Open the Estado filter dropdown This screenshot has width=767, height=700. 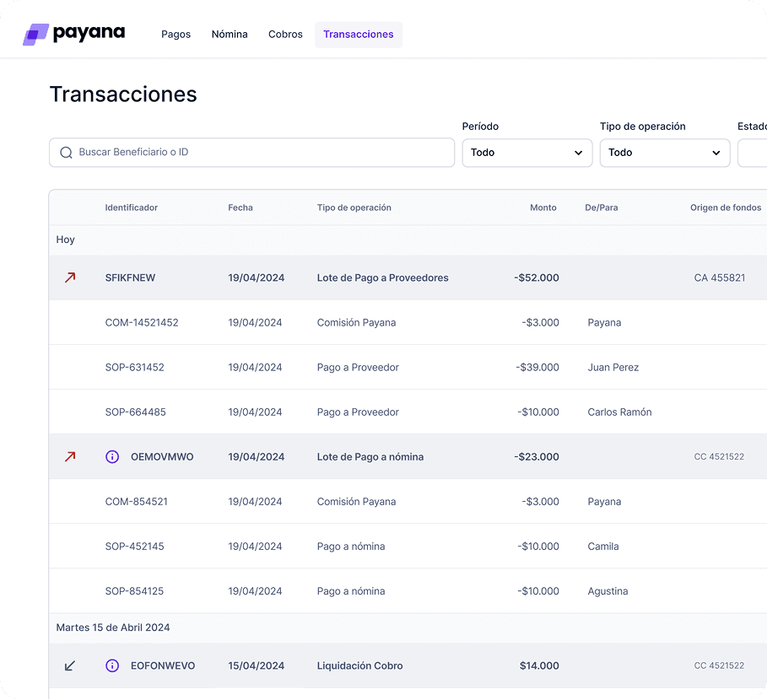(753, 153)
